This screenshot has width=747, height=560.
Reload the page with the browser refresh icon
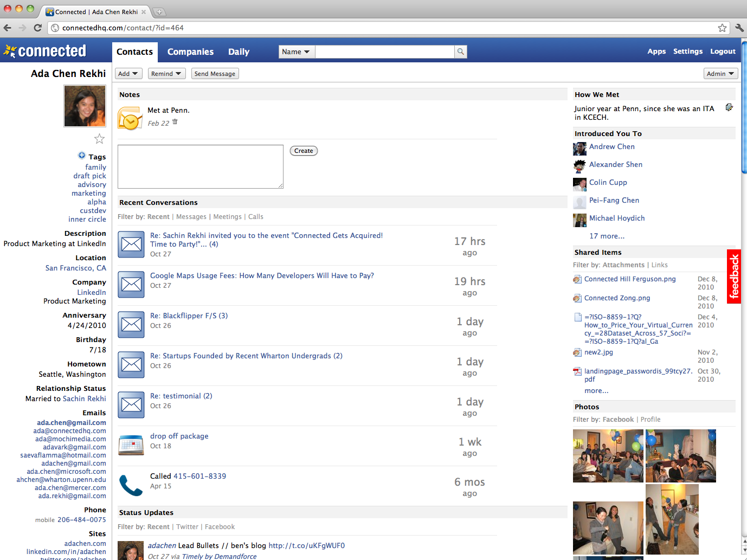37,28
